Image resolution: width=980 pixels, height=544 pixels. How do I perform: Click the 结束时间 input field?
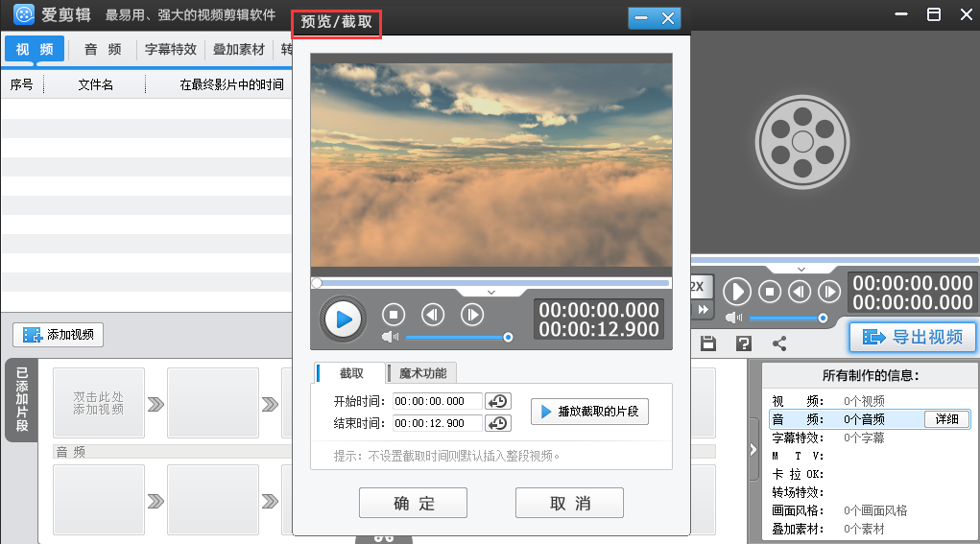(438, 423)
